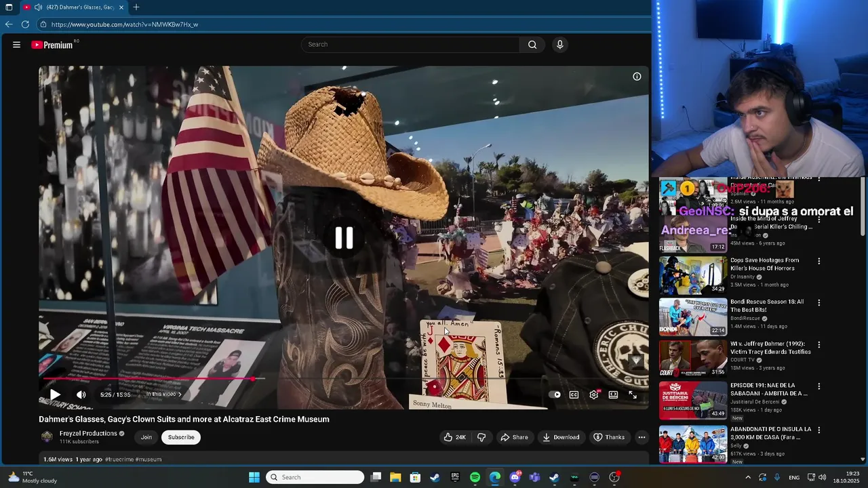Like the video (24K thumbs up)

[455, 437]
